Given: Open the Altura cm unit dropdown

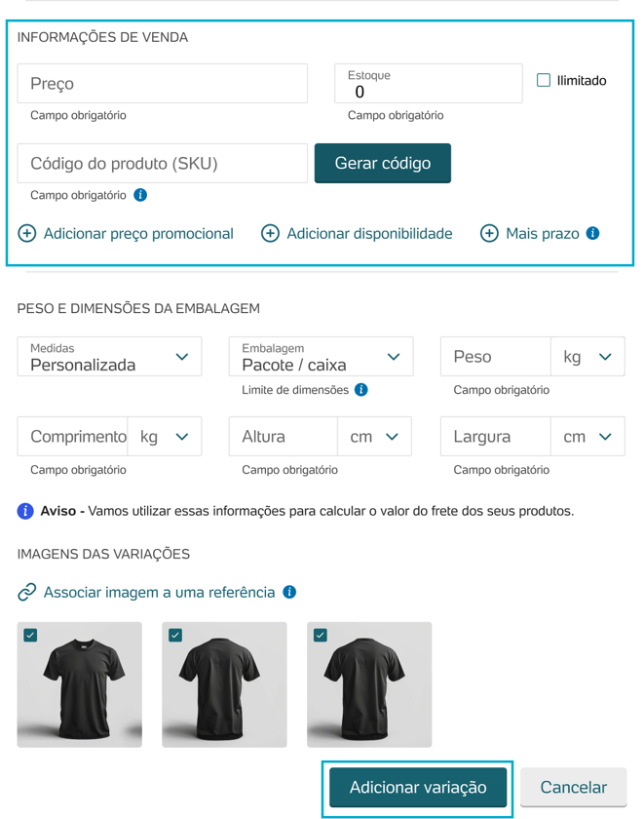Looking at the screenshot, I should click(x=374, y=436).
